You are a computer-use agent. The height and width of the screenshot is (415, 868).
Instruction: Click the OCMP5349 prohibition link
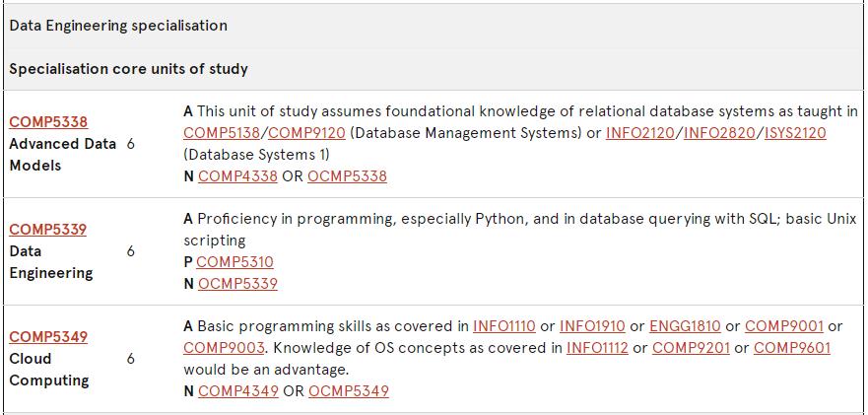[349, 391]
